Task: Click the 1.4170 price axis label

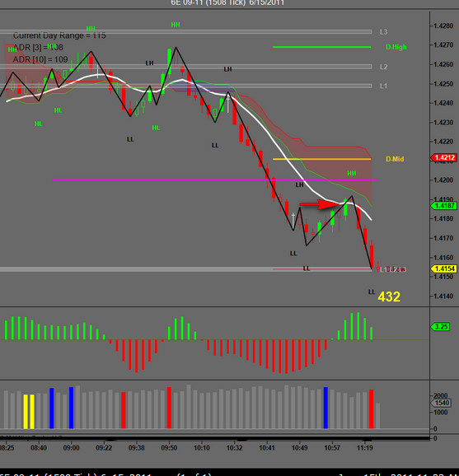Action: (443, 238)
